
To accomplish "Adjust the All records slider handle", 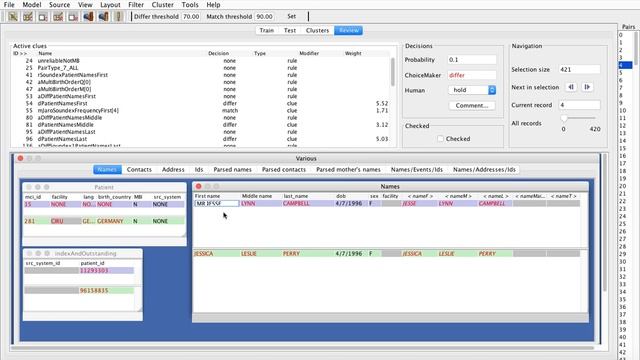I will [x=564, y=118].
